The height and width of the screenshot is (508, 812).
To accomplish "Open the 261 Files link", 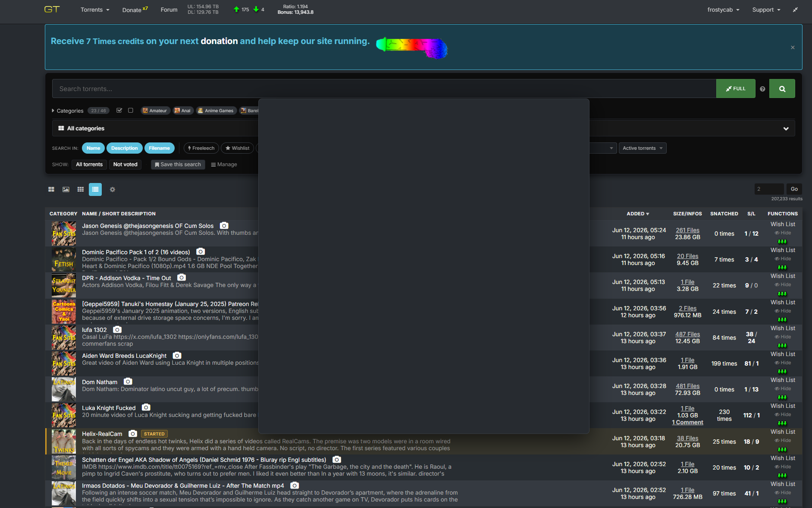I will click(687, 230).
